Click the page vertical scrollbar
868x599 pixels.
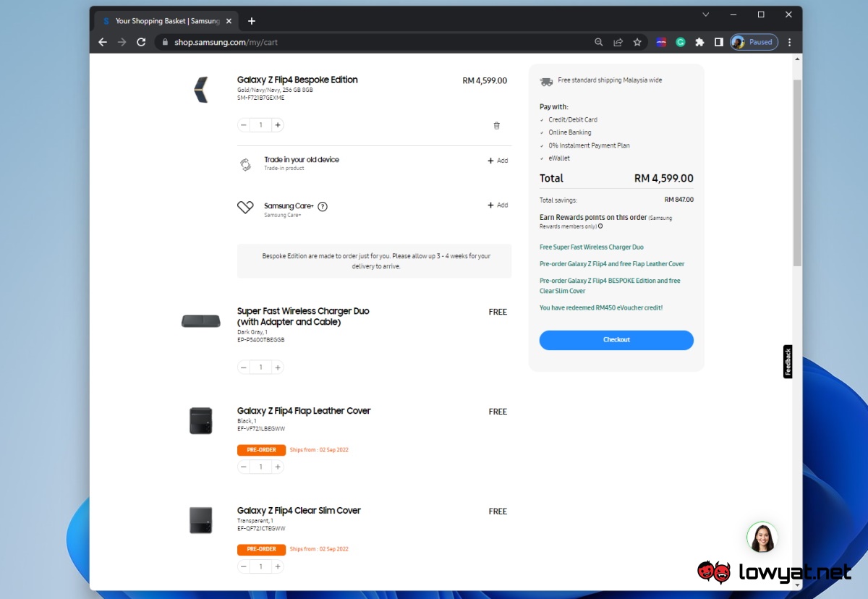pyautogui.click(x=797, y=174)
